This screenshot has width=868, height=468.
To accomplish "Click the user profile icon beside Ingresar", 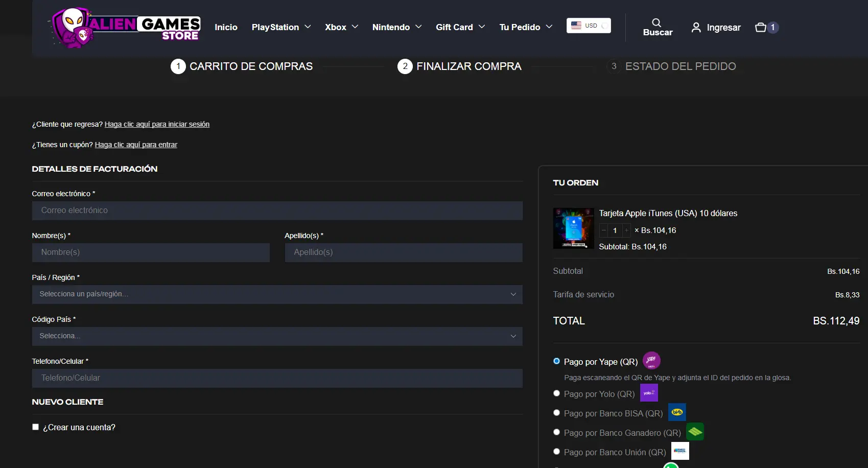I will pos(696,27).
